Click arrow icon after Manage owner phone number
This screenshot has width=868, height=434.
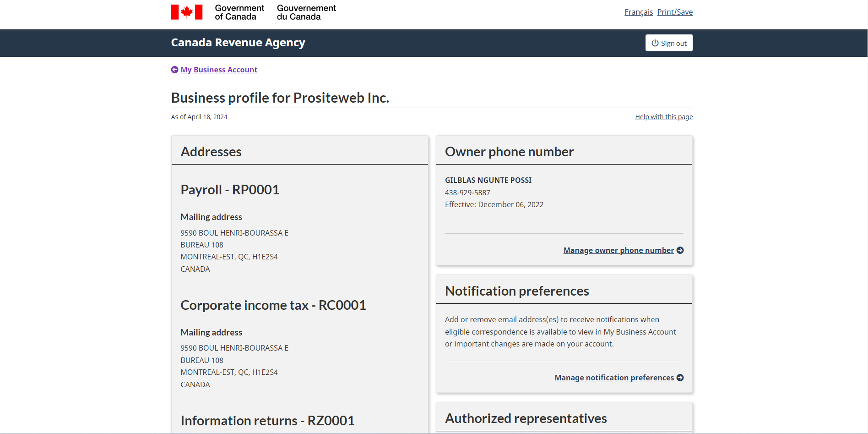[680, 250]
